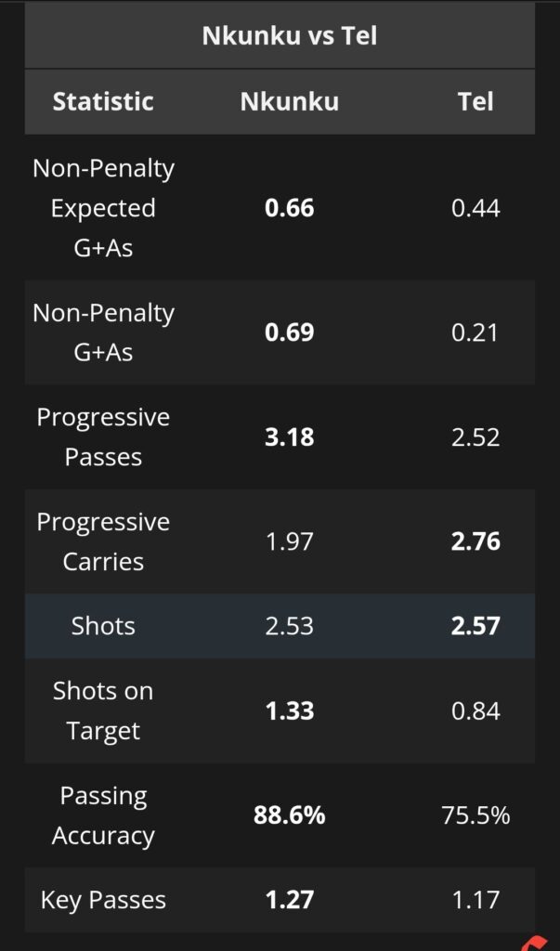
Task: Select the Nkunku vs Tel table title
Action: (x=290, y=36)
